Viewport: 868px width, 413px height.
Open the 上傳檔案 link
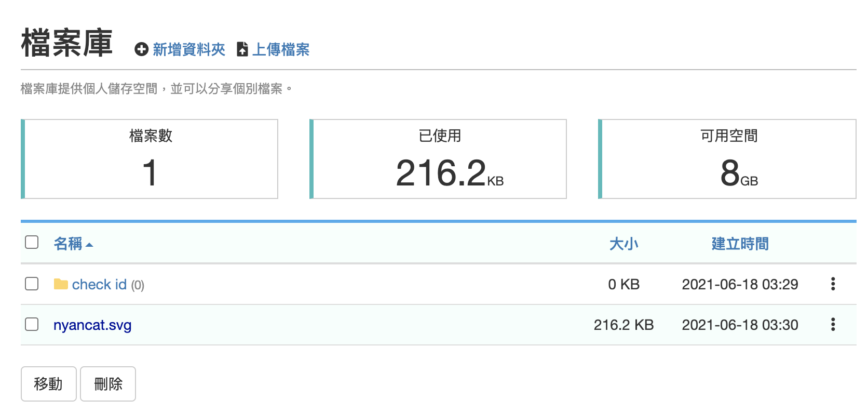tap(281, 49)
